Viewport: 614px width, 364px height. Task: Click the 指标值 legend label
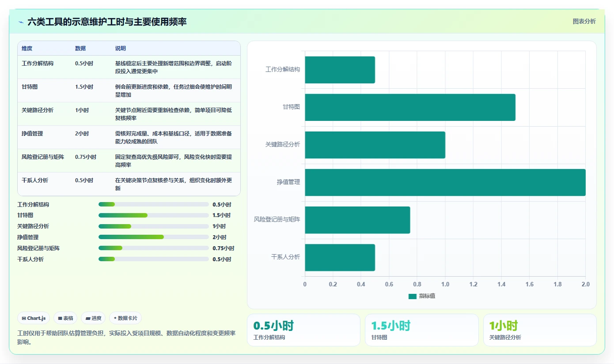427,296
